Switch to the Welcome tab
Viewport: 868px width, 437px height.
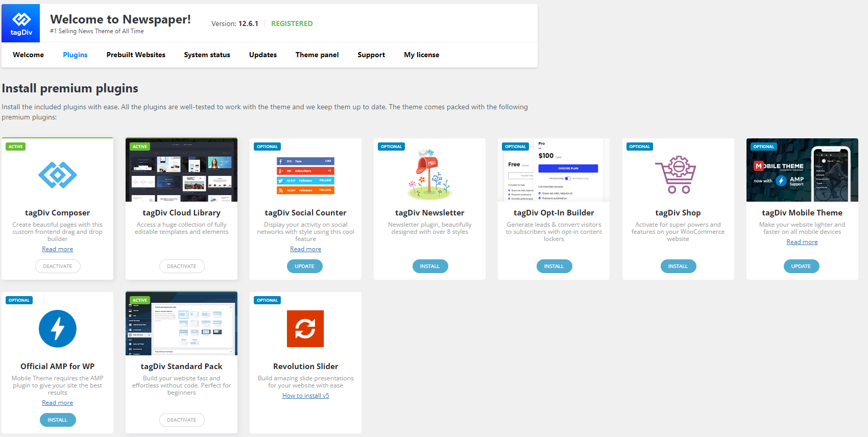(28, 55)
